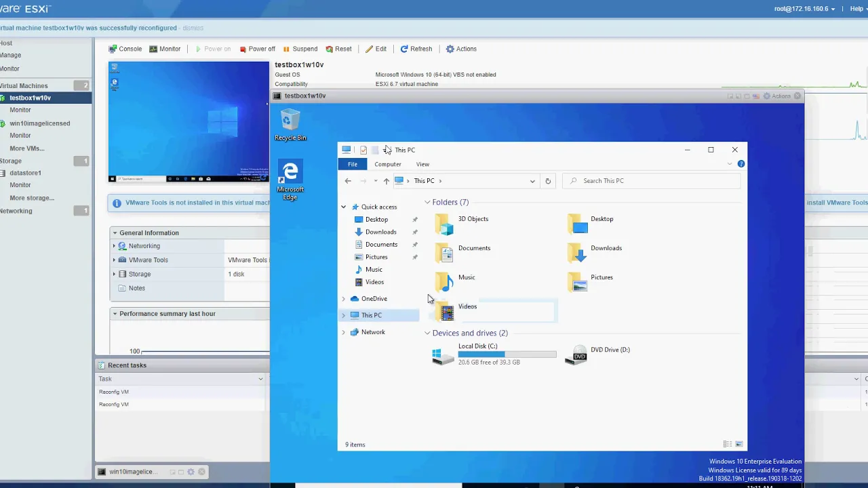868x488 pixels.
Task: Dismiss the reconfigured notification
Action: (193, 28)
